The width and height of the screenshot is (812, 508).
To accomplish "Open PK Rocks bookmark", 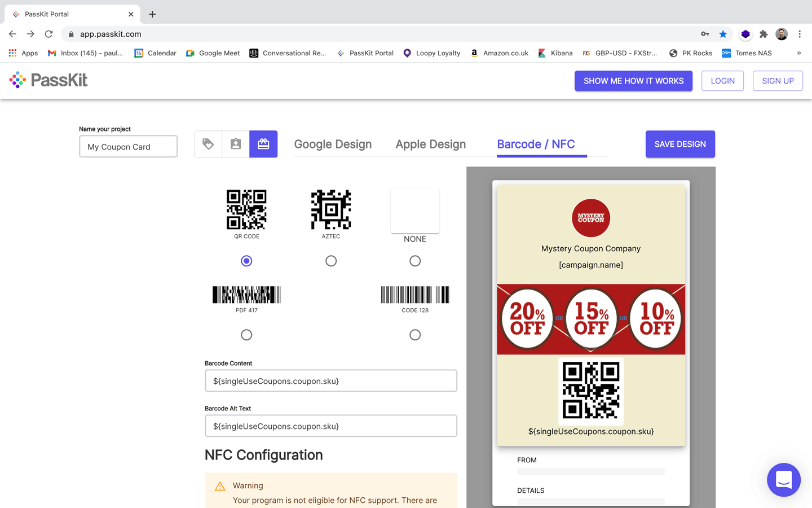I will click(x=690, y=53).
